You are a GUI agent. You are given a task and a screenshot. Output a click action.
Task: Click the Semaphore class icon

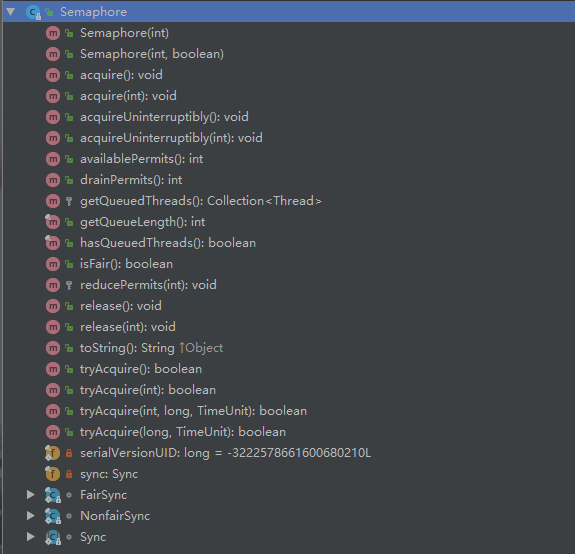pos(33,12)
